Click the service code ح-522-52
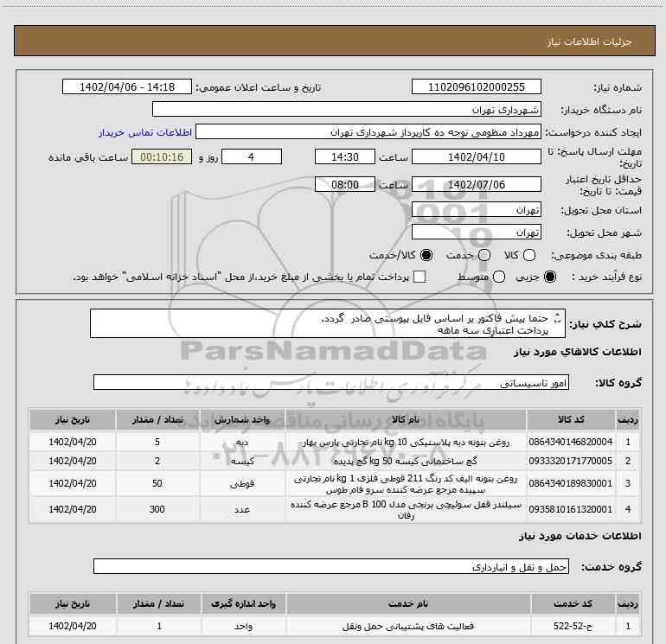The image size is (666, 644). [x=573, y=626]
